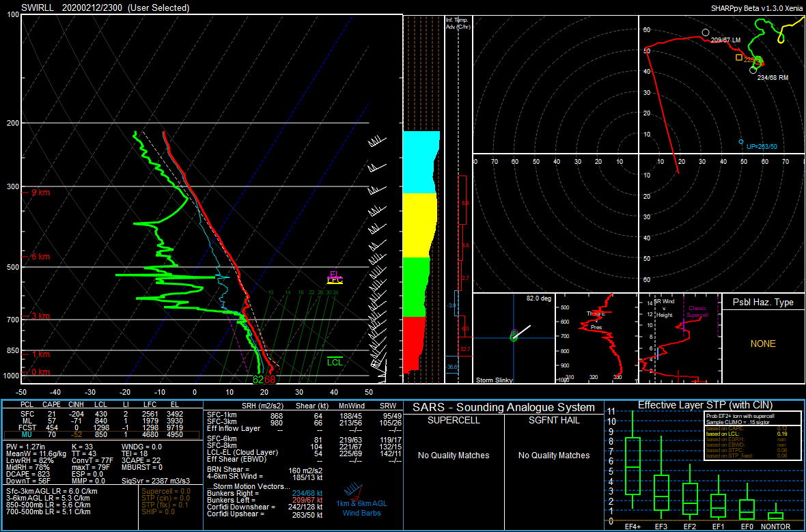The image size is (806, 532).
Task: Click the EF4+ box plot label
Action: point(633,527)
